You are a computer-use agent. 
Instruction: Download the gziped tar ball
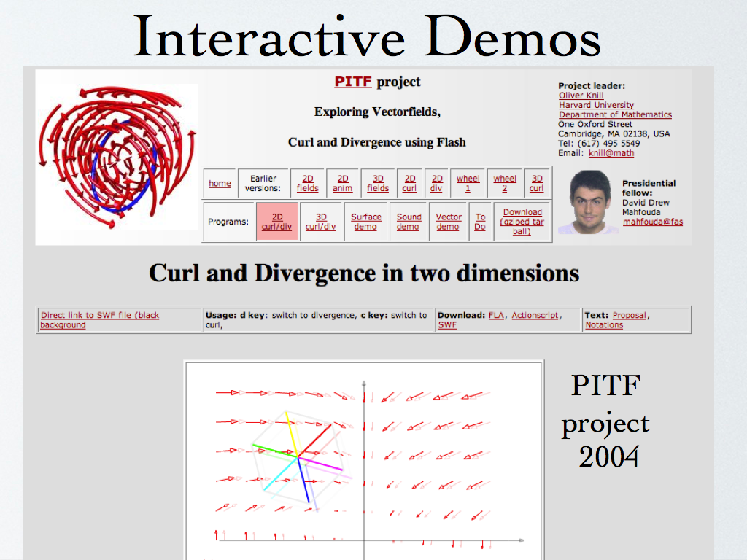[x=522, y=222]
